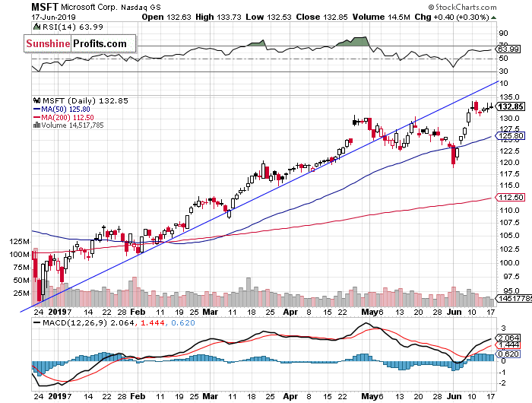Click the 17-Jun-2019 date label
This screenshot has height=403, width=532.
coord(54,17)
